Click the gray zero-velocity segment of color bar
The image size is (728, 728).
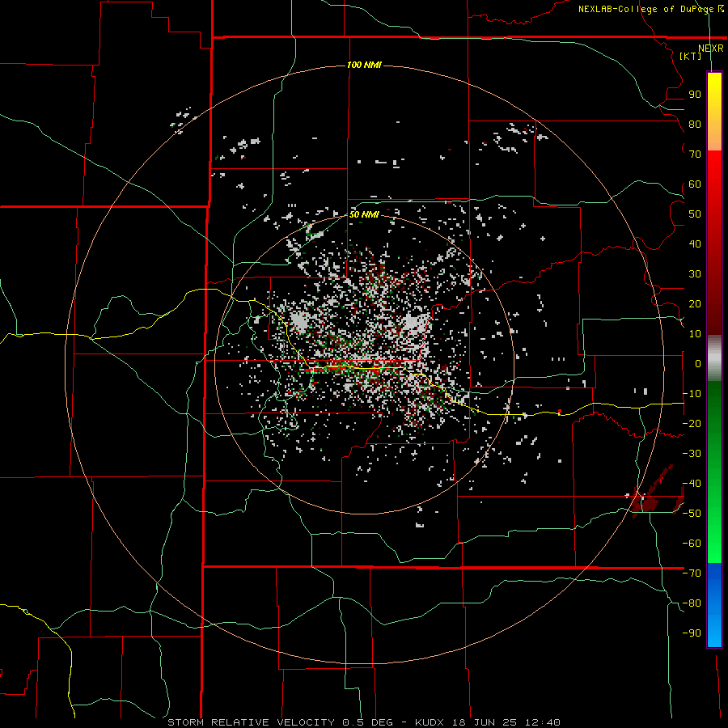pyautogui.click(x=714, y=358)
